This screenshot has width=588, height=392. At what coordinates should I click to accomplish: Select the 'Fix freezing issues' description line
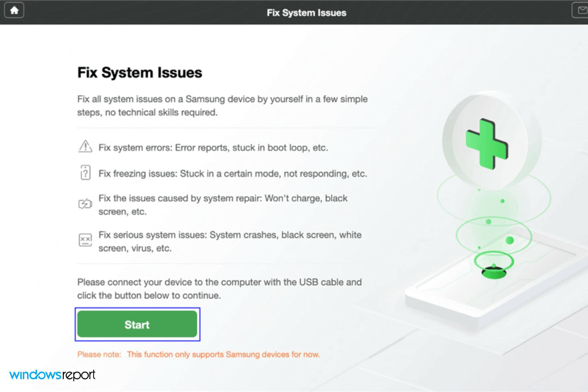233,174
